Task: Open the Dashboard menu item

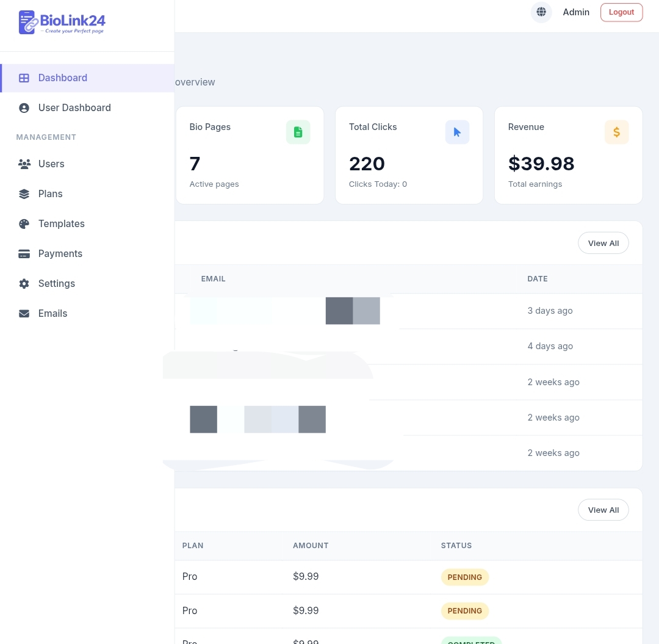Action: pos(63,78)
